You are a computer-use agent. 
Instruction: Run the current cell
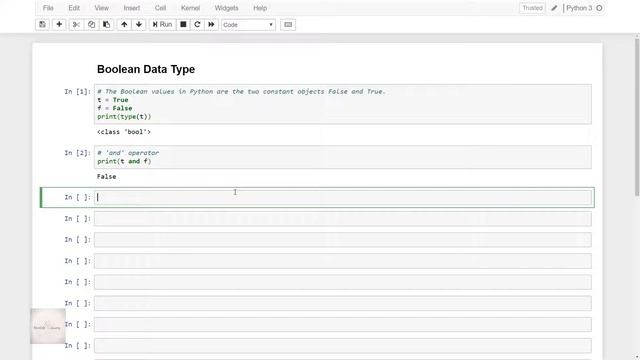coord(162,24)
